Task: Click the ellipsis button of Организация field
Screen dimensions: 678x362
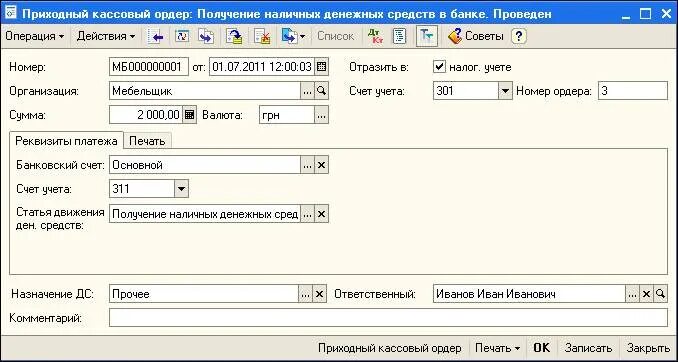Action: point(307,91)
